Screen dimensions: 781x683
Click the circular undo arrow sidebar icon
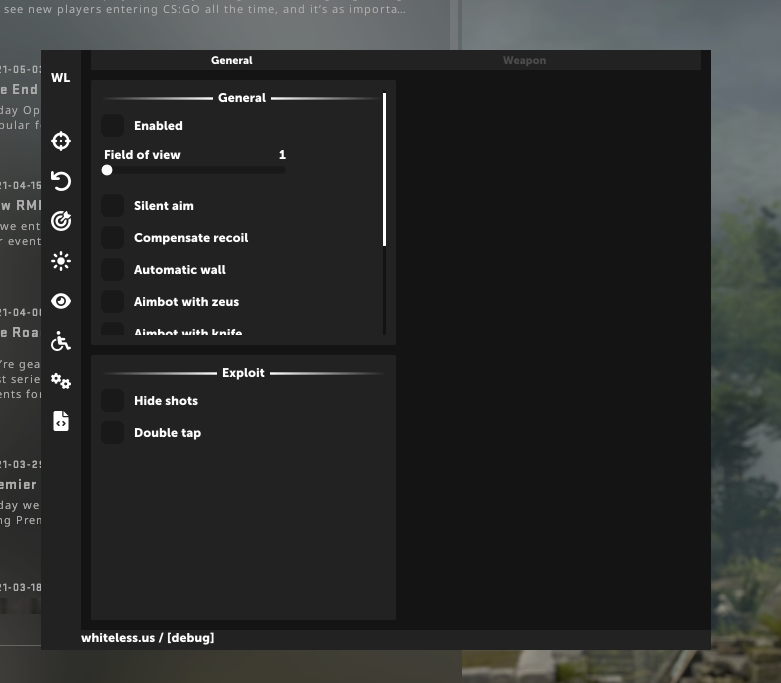(61, 181)
